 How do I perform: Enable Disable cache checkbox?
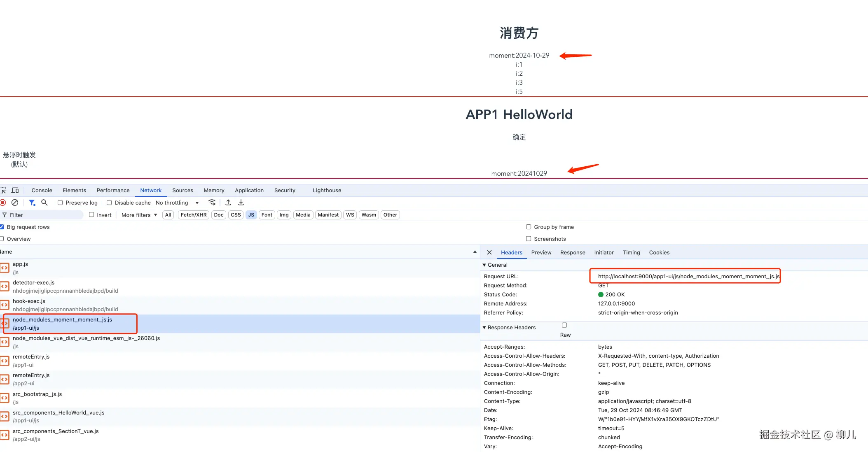(x=109, y=203)
